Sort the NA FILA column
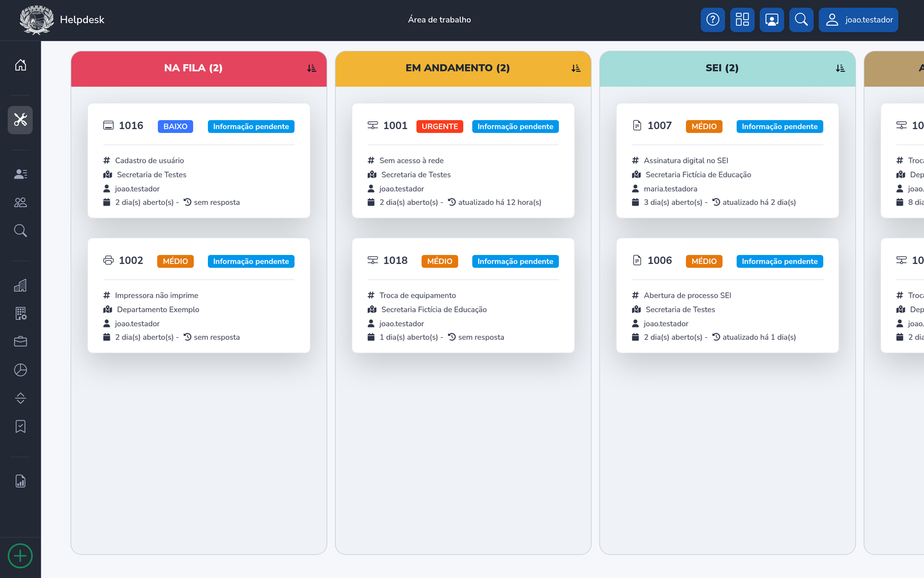Image resolution: width=924 pixels, height=578 pixels. (x=312, y=68)
